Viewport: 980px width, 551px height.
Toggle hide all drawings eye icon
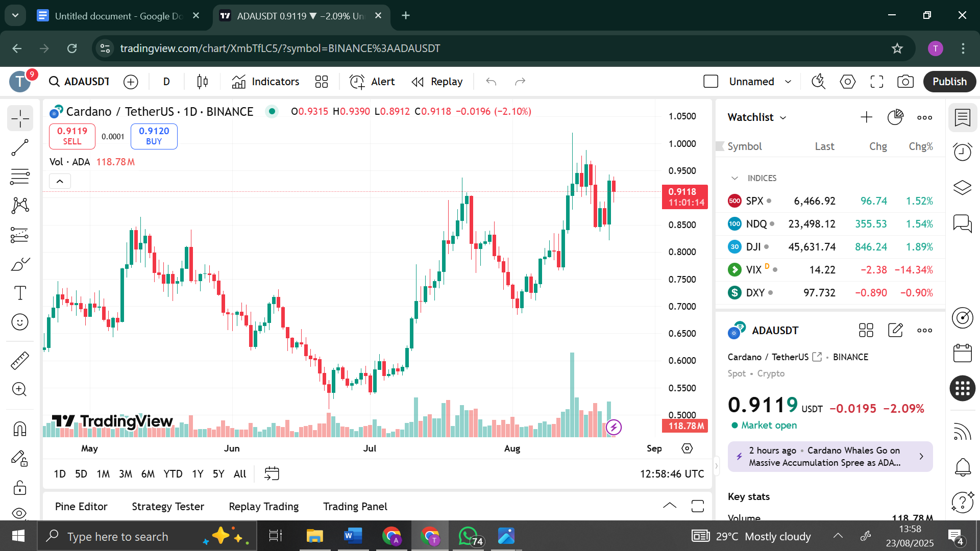tap(20, 513)
